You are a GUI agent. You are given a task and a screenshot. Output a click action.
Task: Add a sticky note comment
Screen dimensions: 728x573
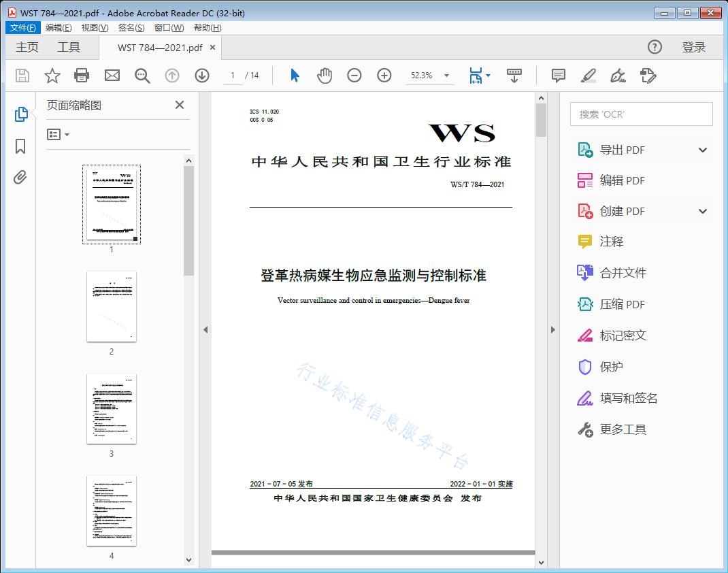click(x=558, y=76)
